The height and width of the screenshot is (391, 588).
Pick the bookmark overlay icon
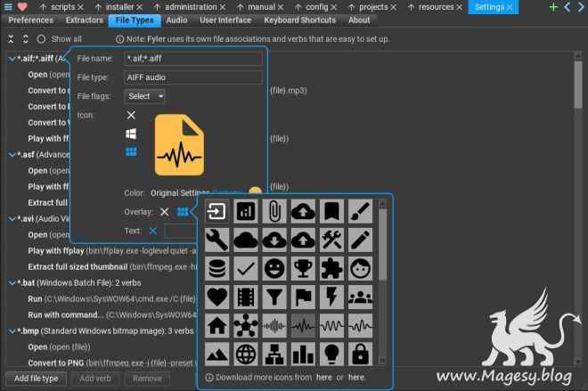pyautogui.click(x=331, y=211)
